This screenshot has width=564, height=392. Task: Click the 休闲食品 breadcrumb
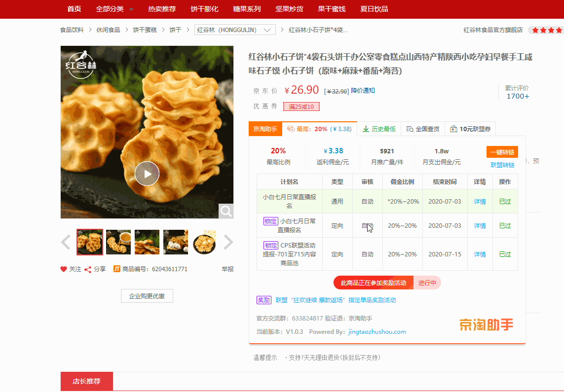[108, 30]
